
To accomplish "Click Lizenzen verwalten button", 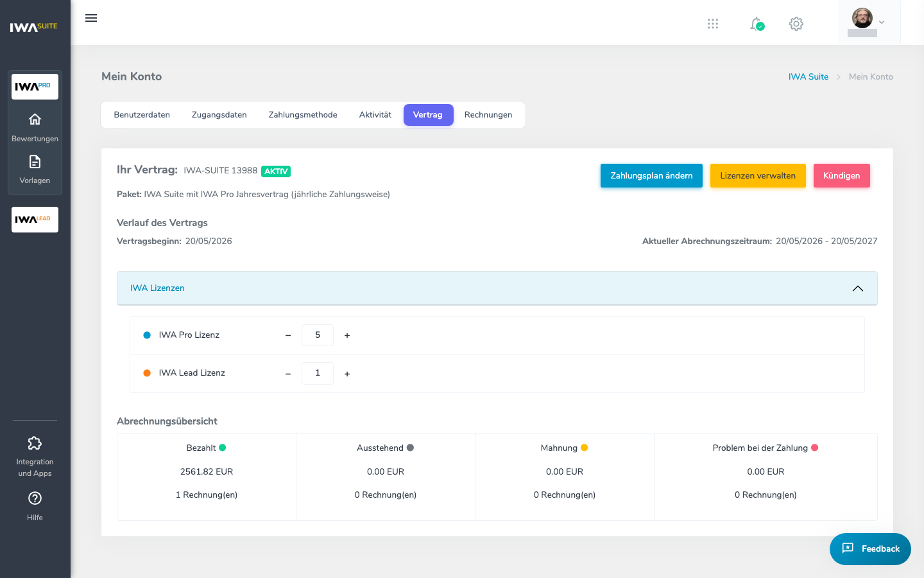I will (x=758, y=176).
